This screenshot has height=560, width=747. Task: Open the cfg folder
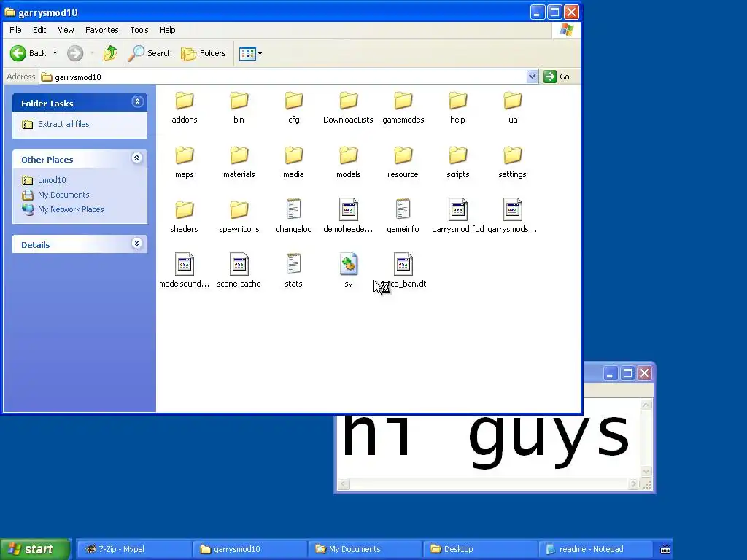293,108
